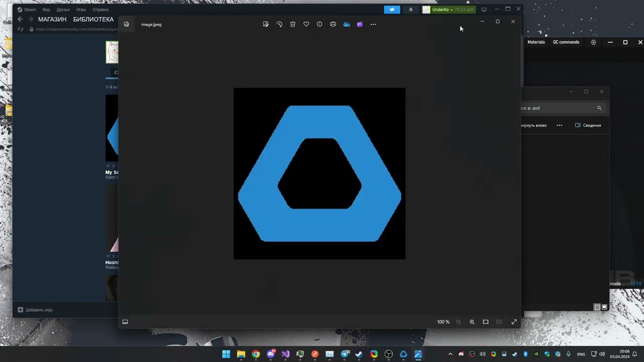
Task: Open Steam notifications bell
Action: pos(411,10)
